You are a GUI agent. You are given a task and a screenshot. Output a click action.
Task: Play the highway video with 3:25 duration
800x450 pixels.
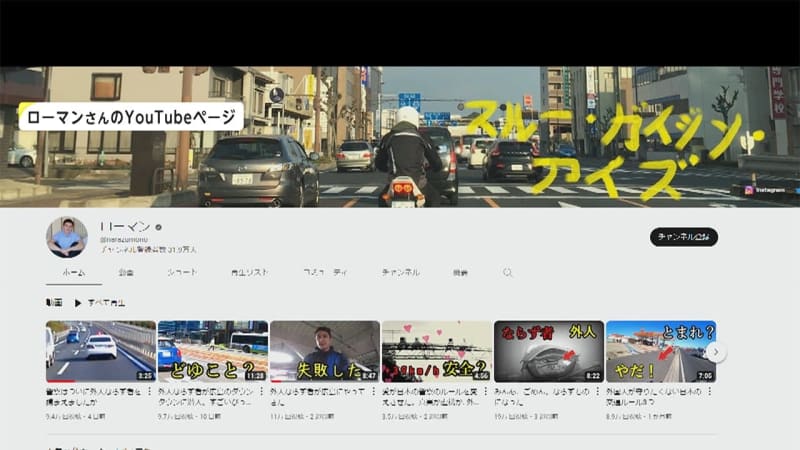(100, 351)
